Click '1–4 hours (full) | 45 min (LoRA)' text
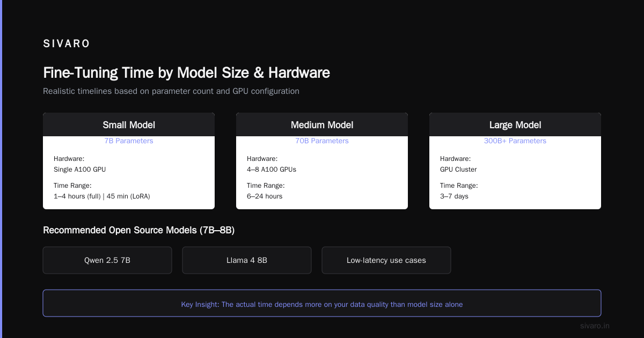644x338 pixels. coord(102,196)
